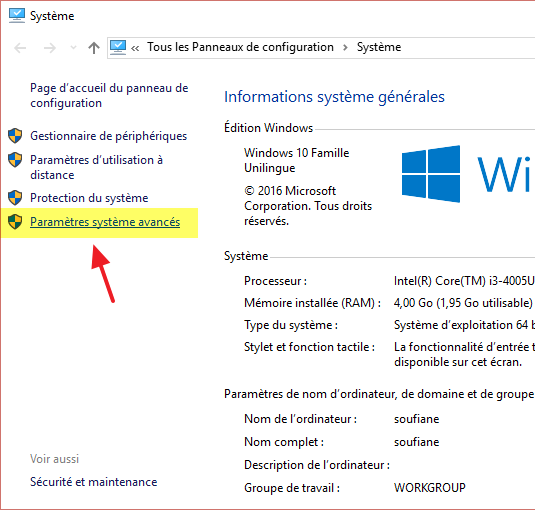Screen dimensions: 535x510
Task: Click the Forward navigation arrow
Action: tap(50, 48)
